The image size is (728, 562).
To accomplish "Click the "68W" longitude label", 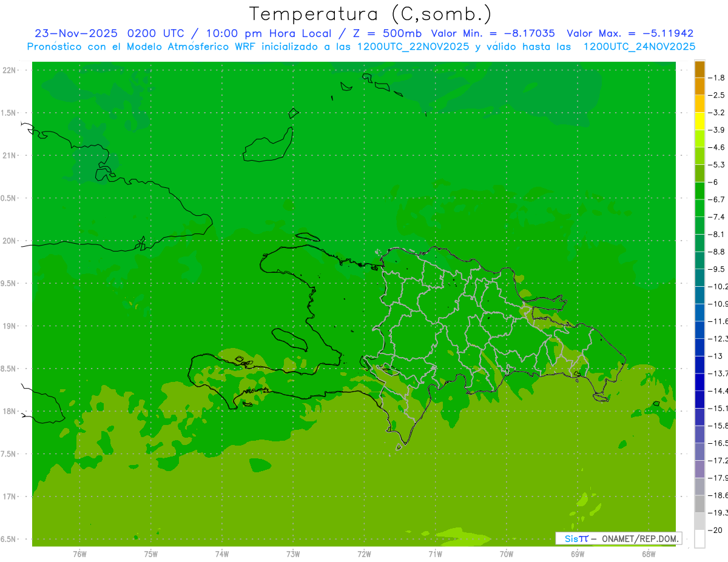I will (649, 554).
